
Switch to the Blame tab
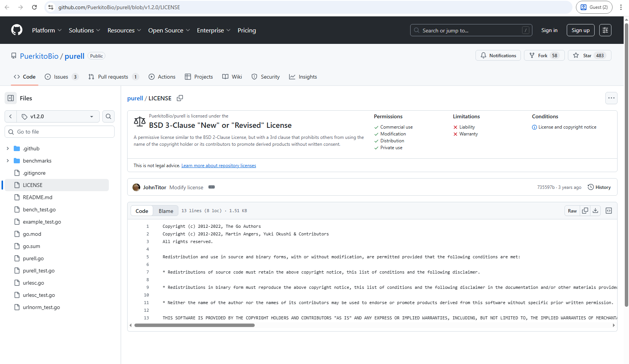[x=165, y=211]
